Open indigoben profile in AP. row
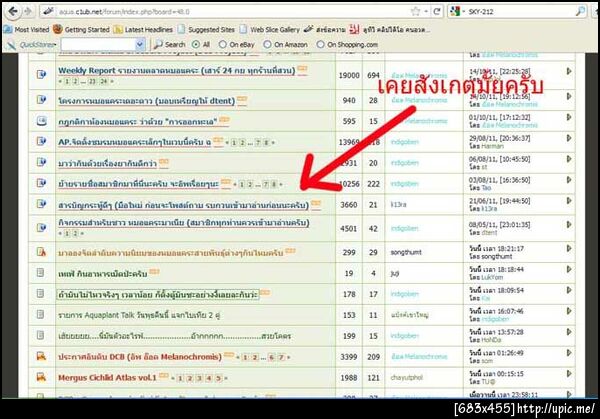Viewport: 600px width, 419px height. (404, 142)
